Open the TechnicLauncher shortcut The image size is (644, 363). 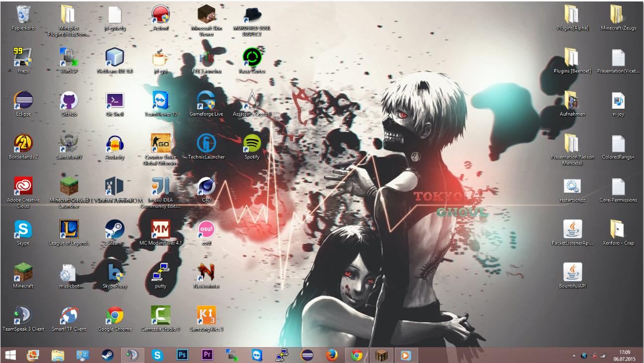(206, 147)
